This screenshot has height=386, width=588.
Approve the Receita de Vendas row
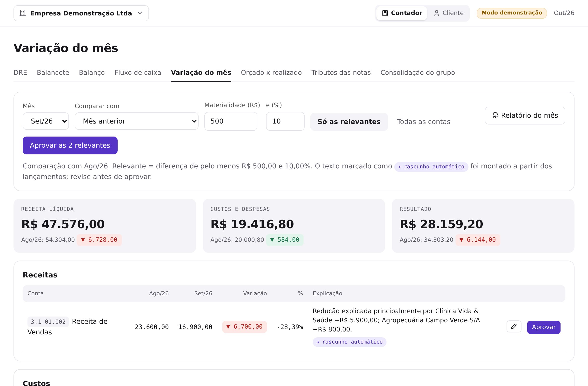point(543,327)
